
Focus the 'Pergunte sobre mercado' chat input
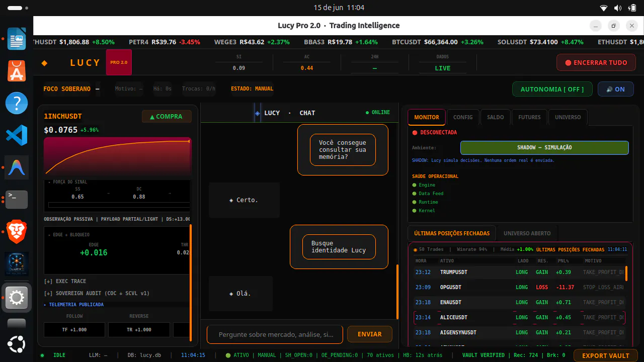point(275,334)
